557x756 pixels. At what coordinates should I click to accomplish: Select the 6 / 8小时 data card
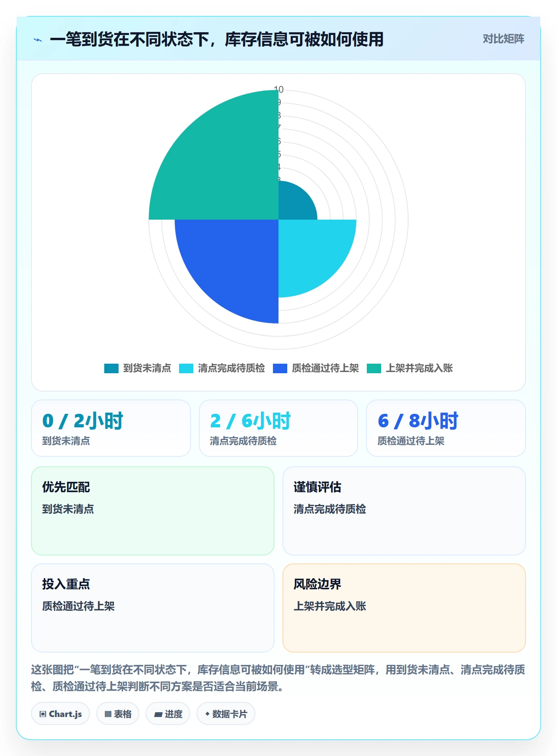pos(446,428)
